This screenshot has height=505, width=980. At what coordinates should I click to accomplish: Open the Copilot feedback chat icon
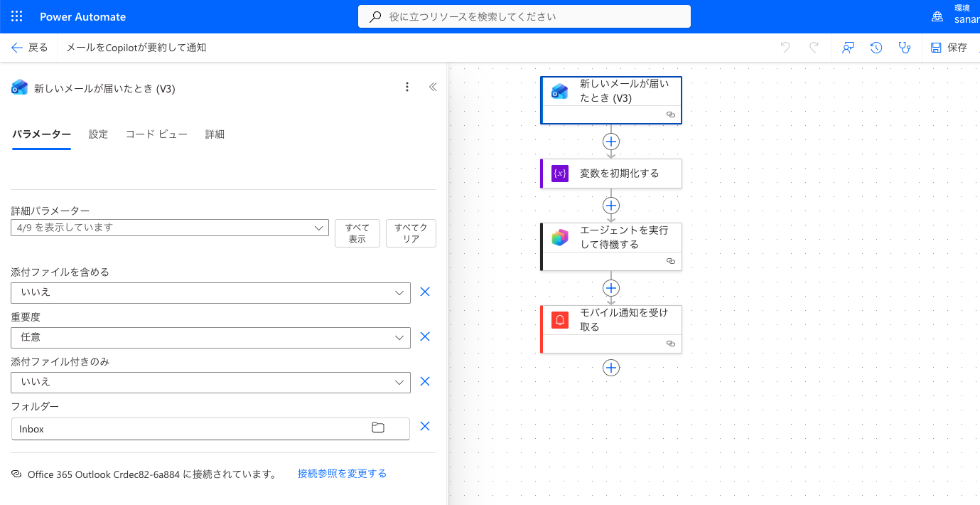(848, 48)
